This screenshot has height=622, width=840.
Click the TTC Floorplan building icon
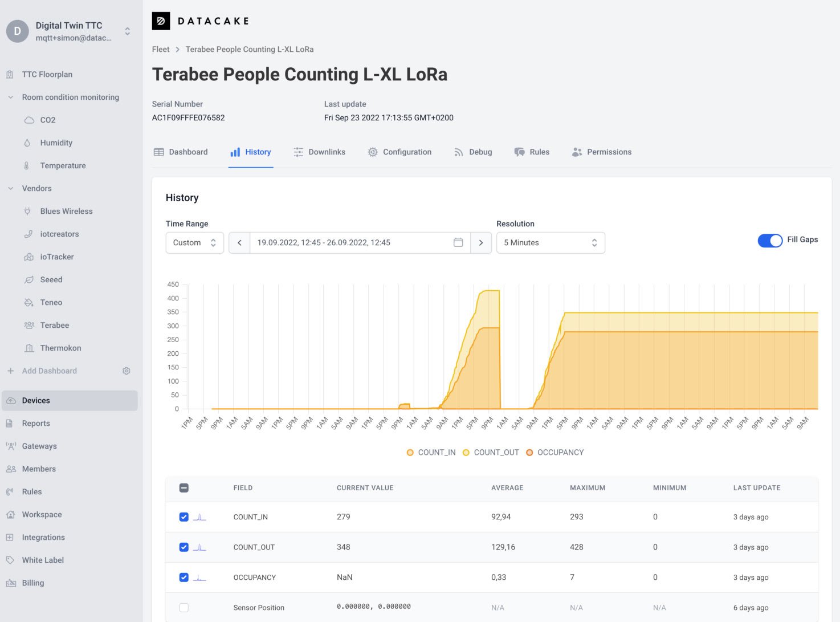point(10,75)
